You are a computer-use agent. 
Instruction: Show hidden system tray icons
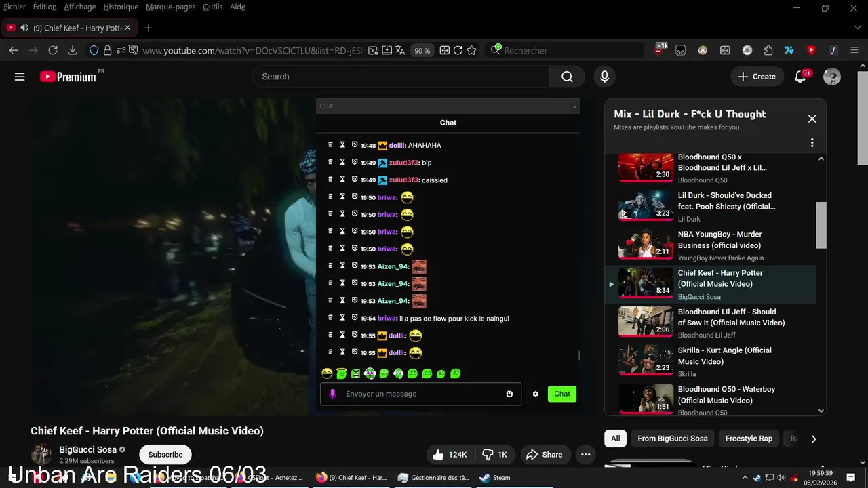point(745,478)
